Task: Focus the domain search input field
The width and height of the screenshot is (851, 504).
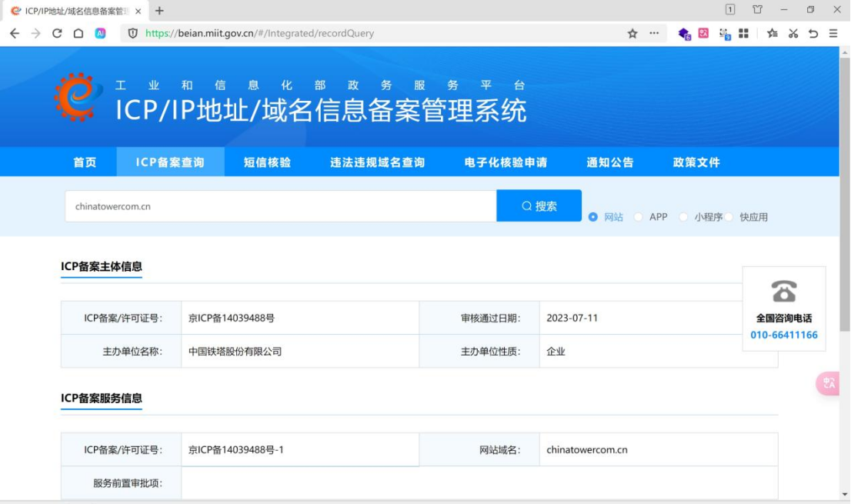Action: [281, 206]
